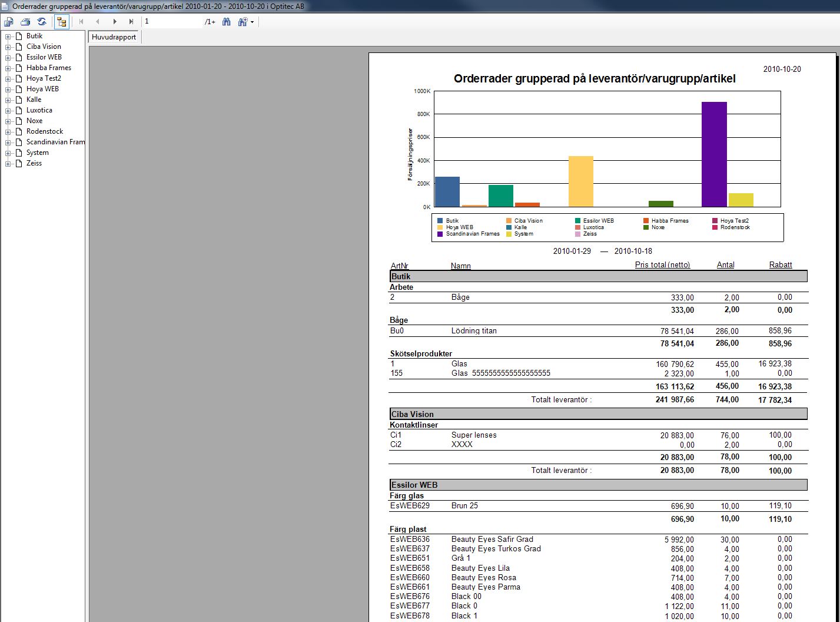
Task: Select Butik in the group tree
Action: [x=34, y=36]
